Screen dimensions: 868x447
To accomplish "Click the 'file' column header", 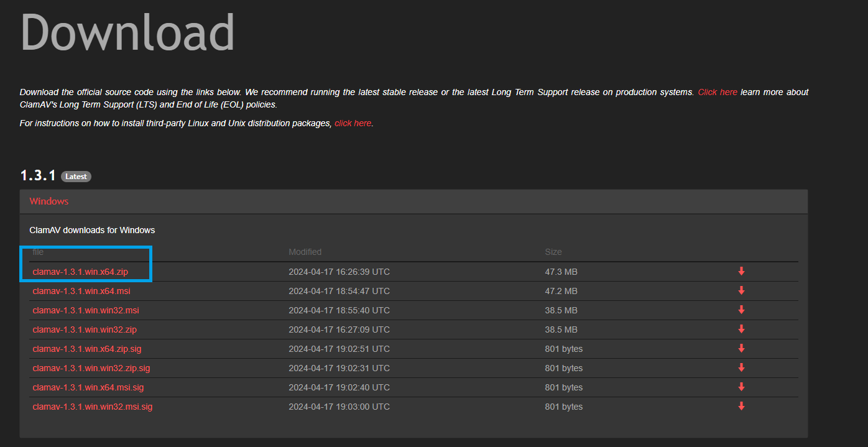I will click(x=38, y=252).
